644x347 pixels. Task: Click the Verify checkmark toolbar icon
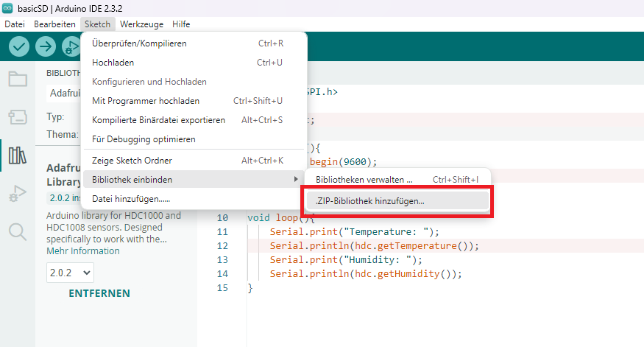pos(19,46)
